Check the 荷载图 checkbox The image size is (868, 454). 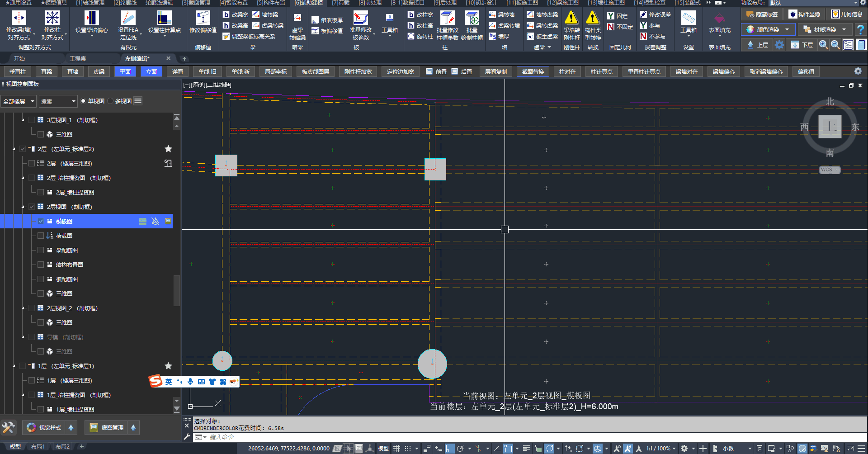tap(41, 236)
